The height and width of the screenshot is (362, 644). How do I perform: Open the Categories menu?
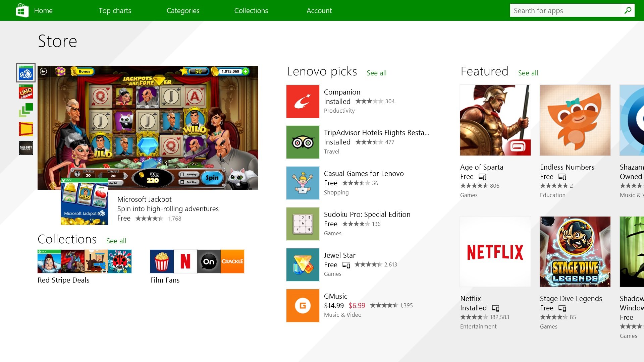[x=183, y=11]
